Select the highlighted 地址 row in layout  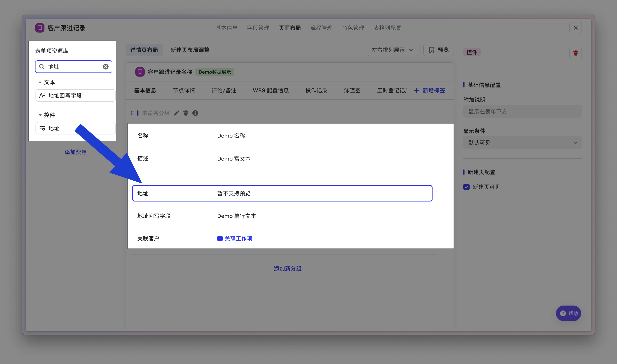[282, 193]
